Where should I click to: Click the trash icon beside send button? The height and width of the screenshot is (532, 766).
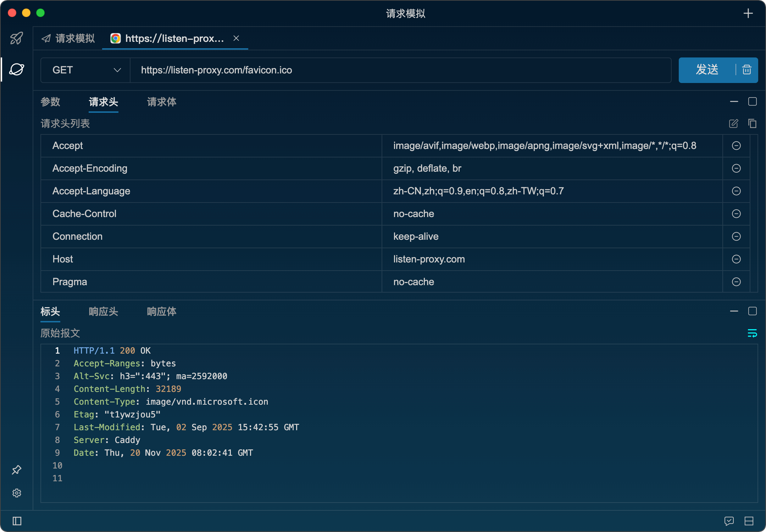click(x=747, y=70)
